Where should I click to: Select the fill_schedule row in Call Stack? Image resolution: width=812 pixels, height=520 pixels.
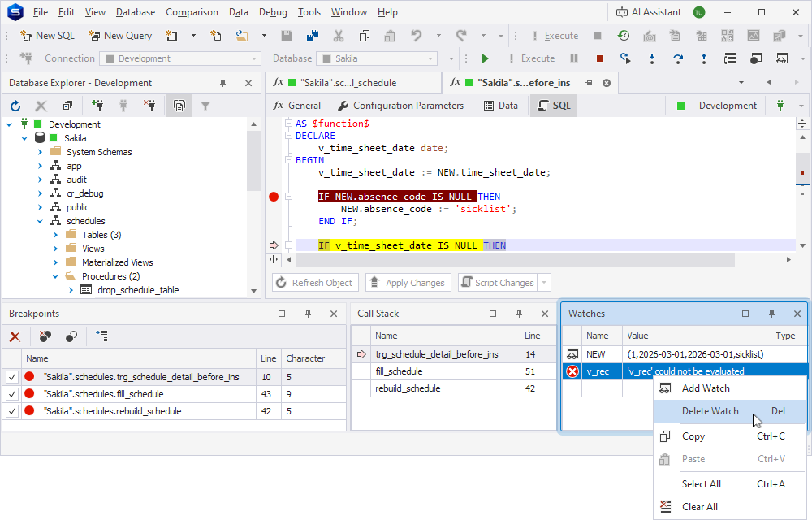(454, 371)
